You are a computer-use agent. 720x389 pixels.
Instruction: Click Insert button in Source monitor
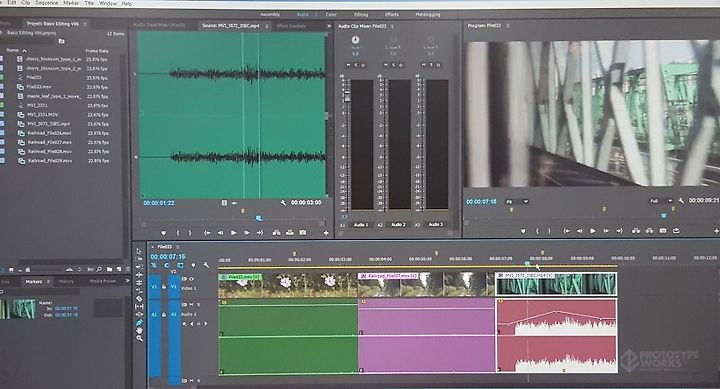(276, 233)
